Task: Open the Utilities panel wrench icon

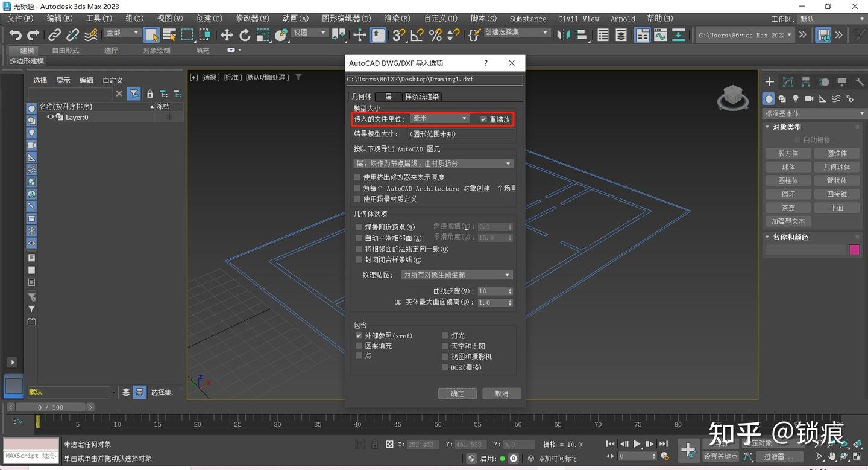Action: (x=860, y=81)
